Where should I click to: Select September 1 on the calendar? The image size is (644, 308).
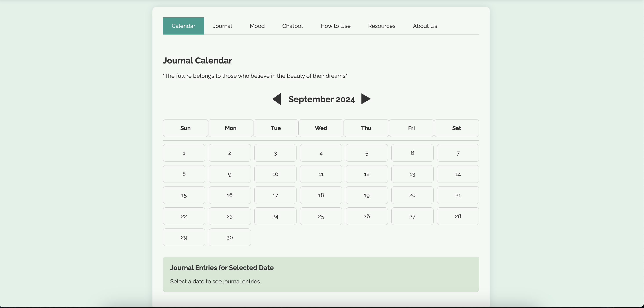[x=184, y=153]
